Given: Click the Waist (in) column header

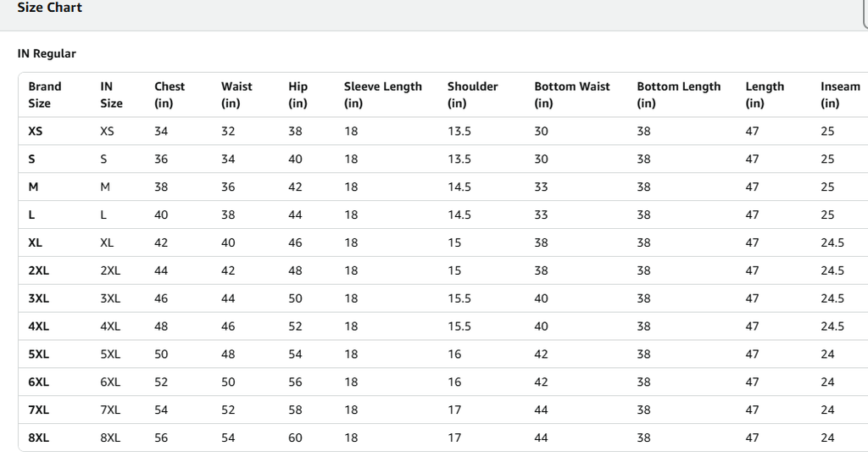Looking at the screenshot, I should point(236,95).
